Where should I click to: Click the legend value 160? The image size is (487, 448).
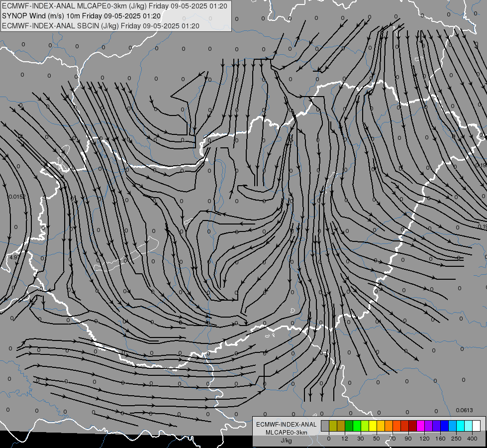pos(440,439)
